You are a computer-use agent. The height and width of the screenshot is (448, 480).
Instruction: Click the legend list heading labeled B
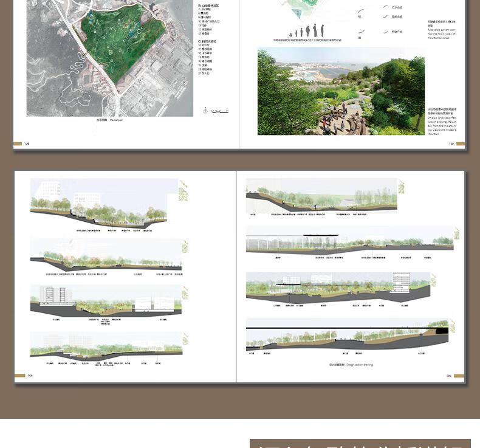[x=210, y=5]
